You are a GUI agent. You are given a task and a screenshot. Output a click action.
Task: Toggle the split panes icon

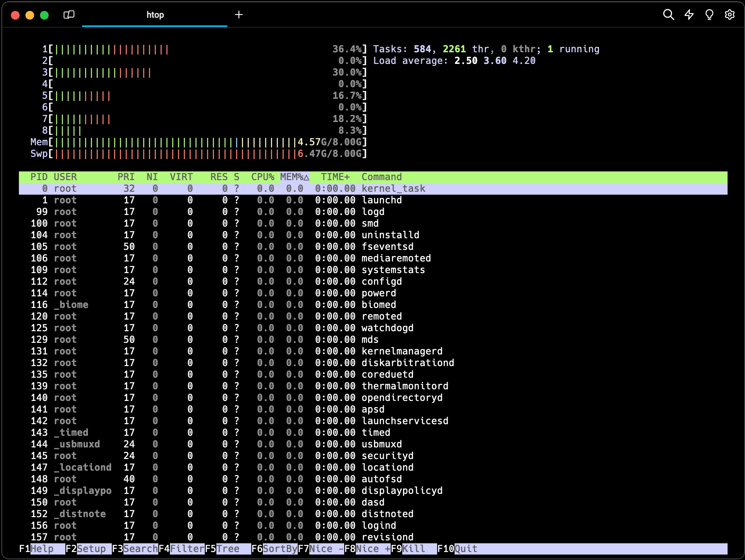69,15
